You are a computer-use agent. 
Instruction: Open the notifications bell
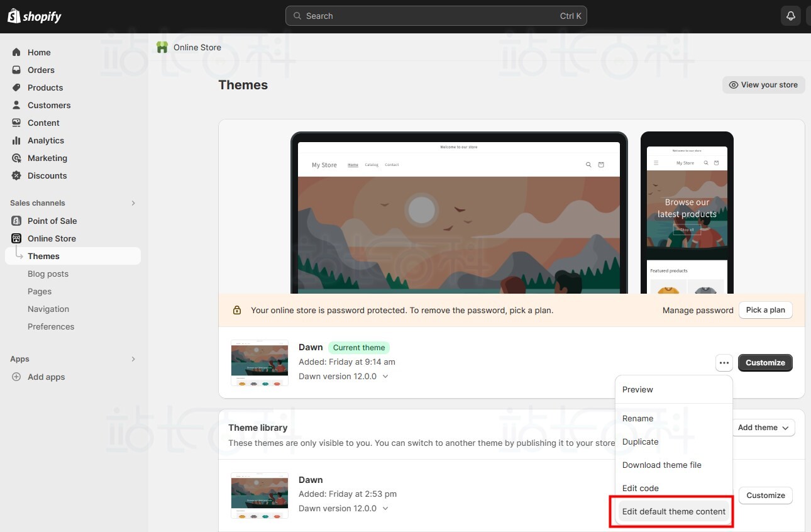point(791,16)
